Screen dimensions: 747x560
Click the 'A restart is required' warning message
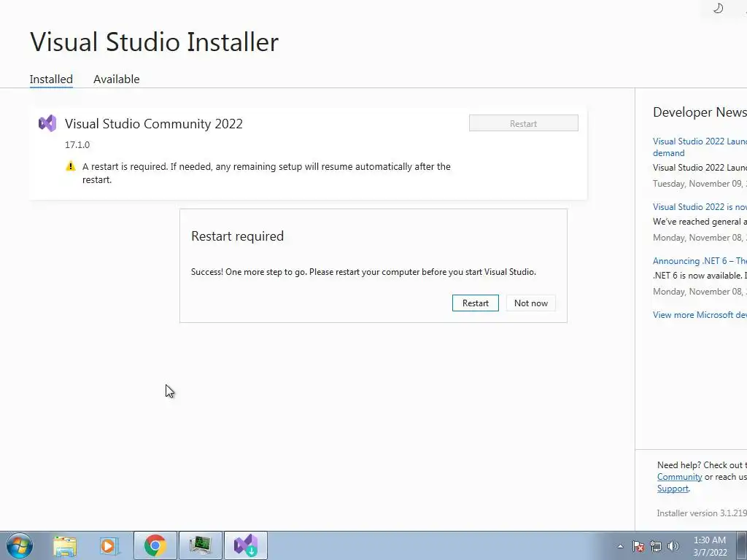266,173
